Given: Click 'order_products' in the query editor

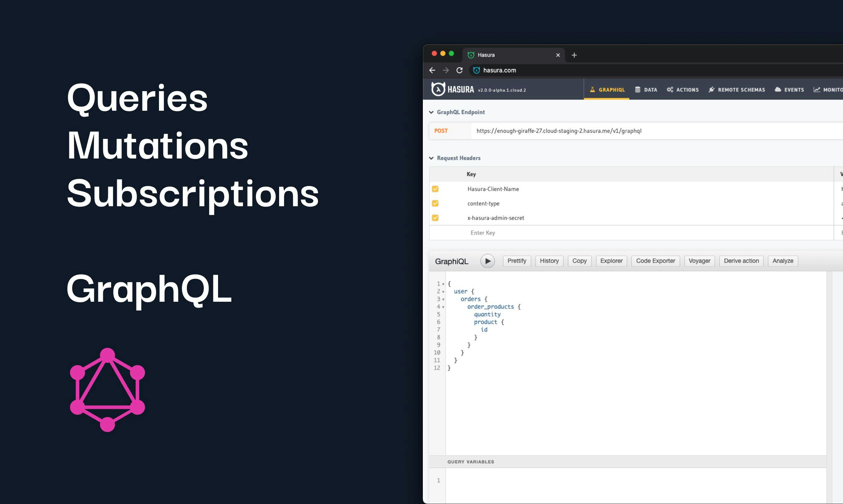Looking at the screenshot, I should pos(491,307).
